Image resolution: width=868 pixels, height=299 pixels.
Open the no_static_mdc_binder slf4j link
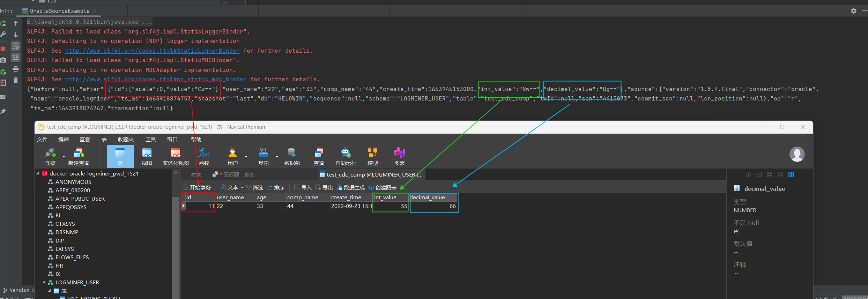tap(156, 80)
